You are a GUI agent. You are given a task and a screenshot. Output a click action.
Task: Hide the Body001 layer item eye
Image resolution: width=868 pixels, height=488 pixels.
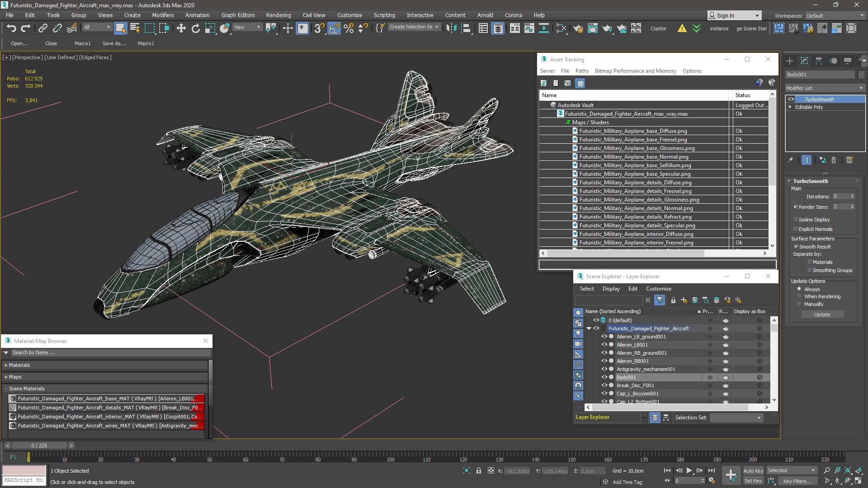[604, 377]
